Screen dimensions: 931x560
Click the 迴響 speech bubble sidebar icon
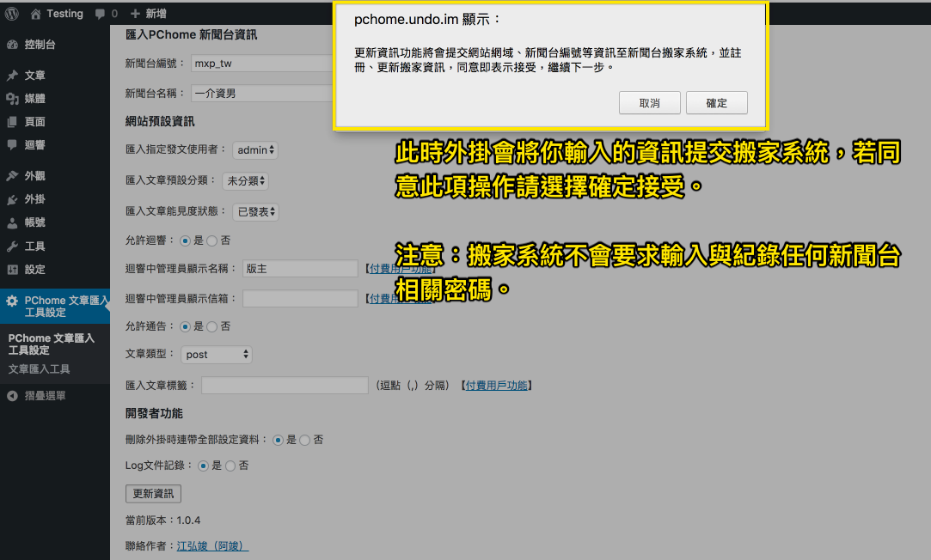coord(13,145)
